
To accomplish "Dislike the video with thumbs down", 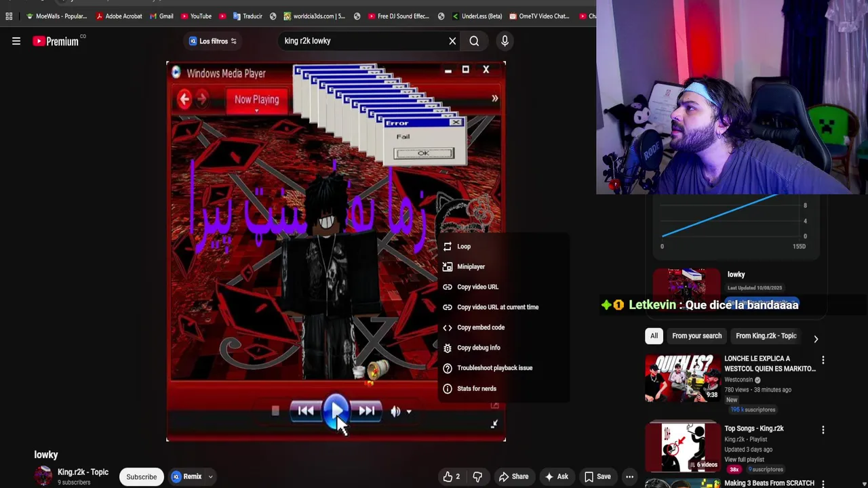I will (x=477, y=476).
